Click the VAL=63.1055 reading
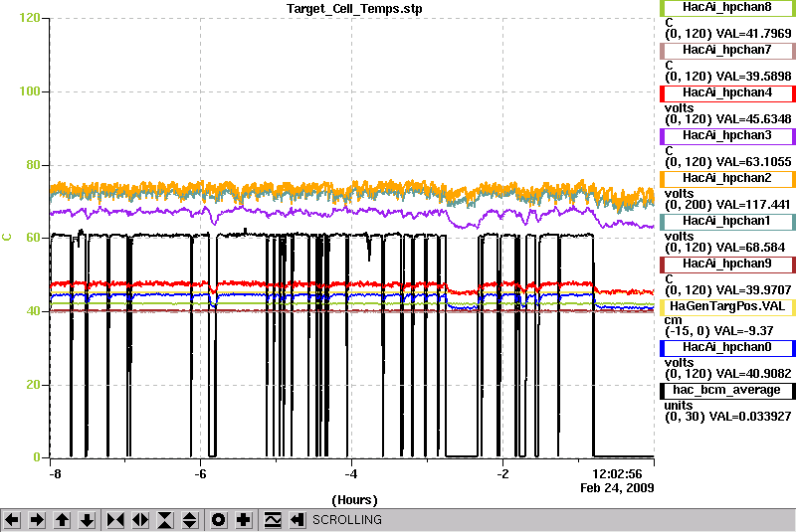This screenshot has height=532, width=796. (x=753, y=162)
